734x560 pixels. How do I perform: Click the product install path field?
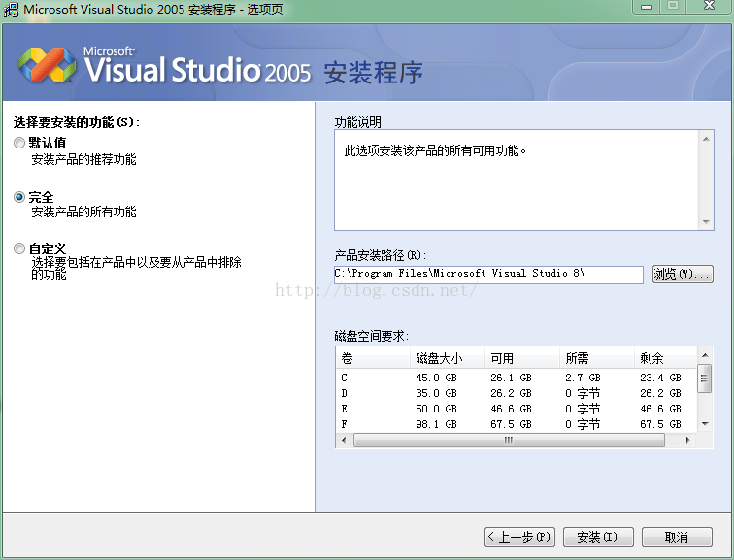coord(488,274)
